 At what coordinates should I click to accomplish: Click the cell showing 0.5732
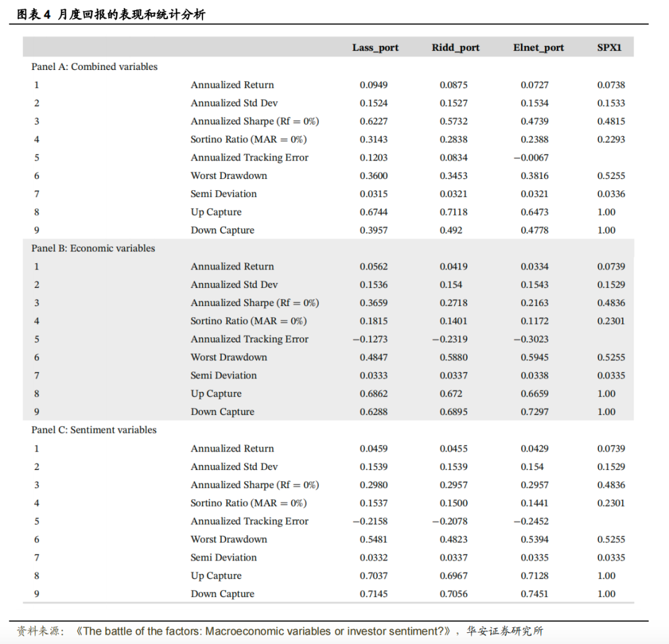point(453,121)
